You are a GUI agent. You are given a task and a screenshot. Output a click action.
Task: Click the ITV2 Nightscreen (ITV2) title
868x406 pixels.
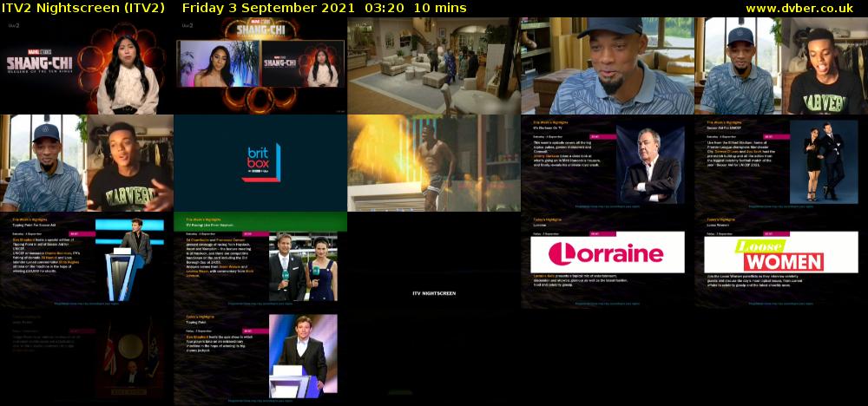coord(83,8)
